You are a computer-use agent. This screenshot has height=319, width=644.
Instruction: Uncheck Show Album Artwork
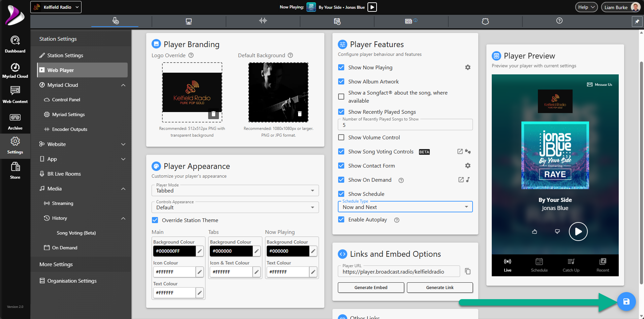[341, 81]
